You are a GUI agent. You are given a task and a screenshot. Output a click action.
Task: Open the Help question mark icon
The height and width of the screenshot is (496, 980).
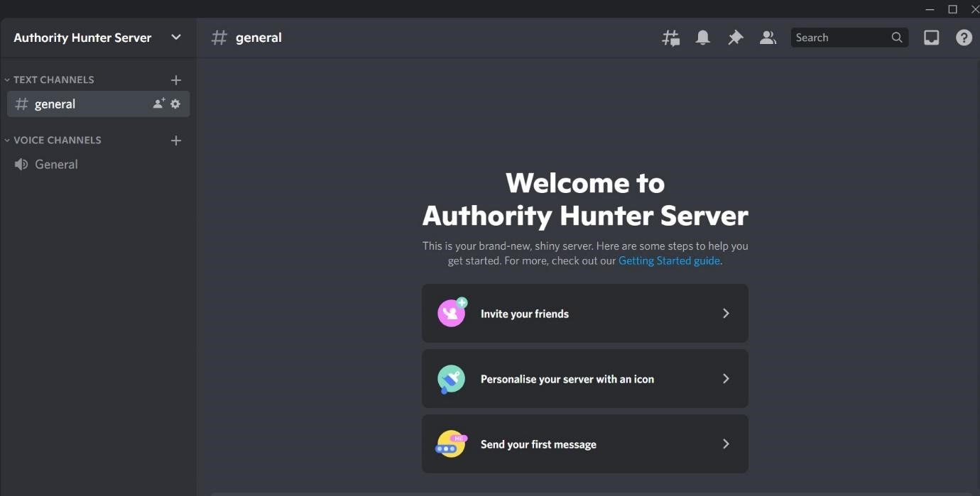pyautogui.click(x=964, y=38)
